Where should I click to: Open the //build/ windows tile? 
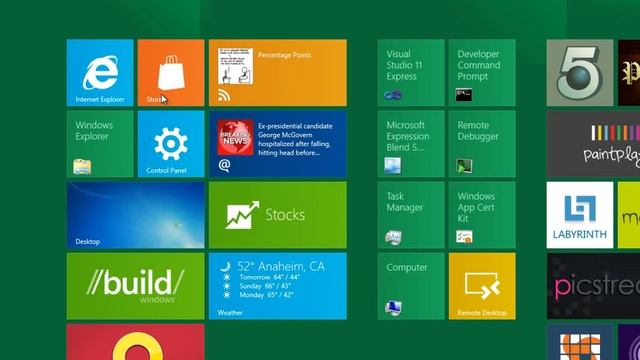pyautogui.click(x=136, y=286)
